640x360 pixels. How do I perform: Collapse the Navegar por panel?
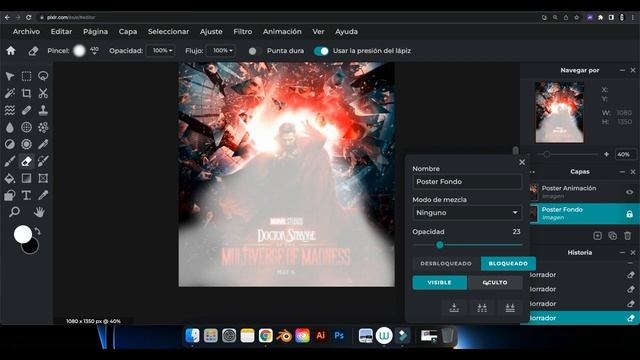click(x=622, y=70)
